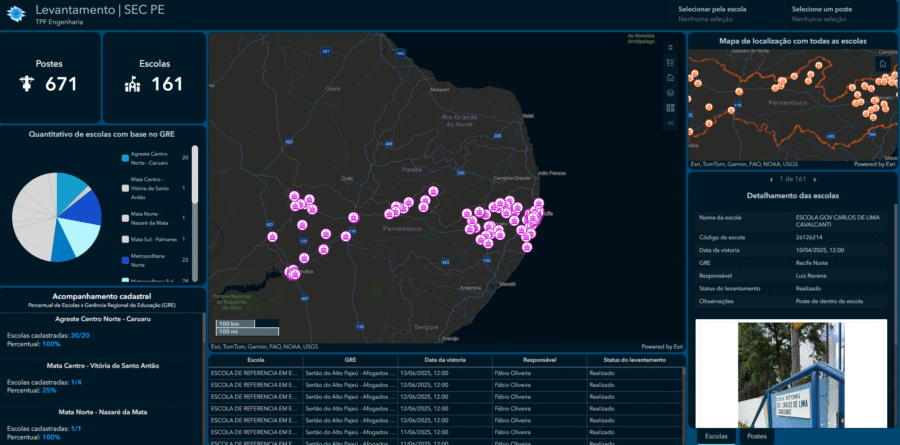Image resolution: width=900 pixels, height=445 pixels.
Task: Collapse the map tools with the double-up chevron
Action: (670, 46)
